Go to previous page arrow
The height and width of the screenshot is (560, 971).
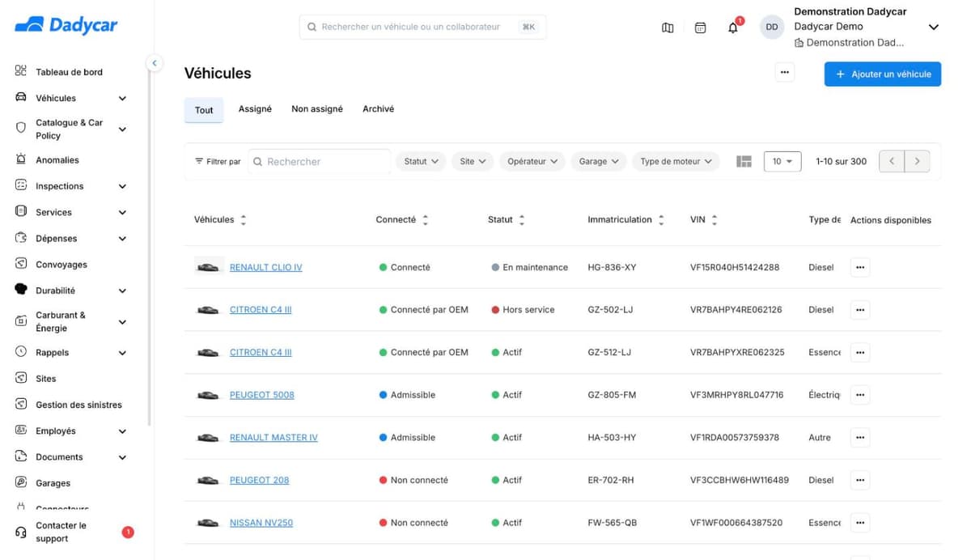click(892, 161)
